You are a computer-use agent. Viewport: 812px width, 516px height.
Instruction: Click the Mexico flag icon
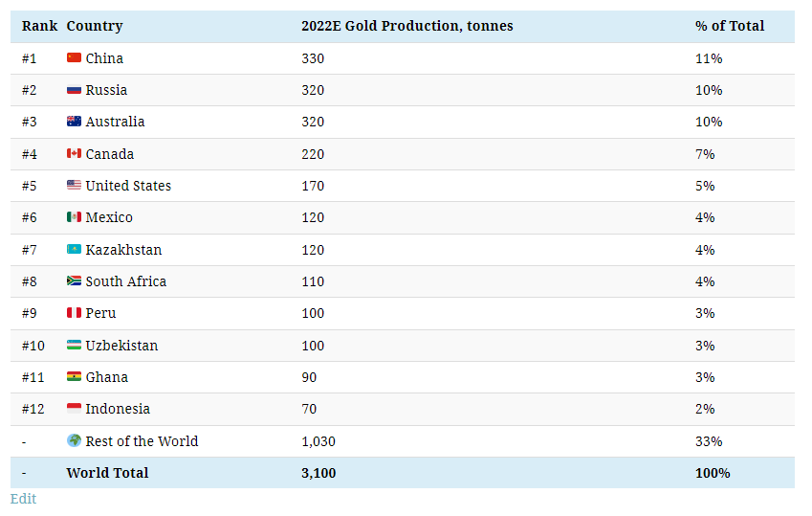tap(74, 217)
